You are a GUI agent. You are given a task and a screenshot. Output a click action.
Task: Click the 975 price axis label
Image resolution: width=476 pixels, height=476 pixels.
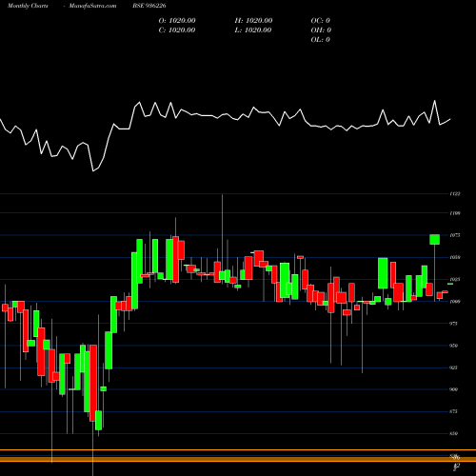click(x=454, y=324)
